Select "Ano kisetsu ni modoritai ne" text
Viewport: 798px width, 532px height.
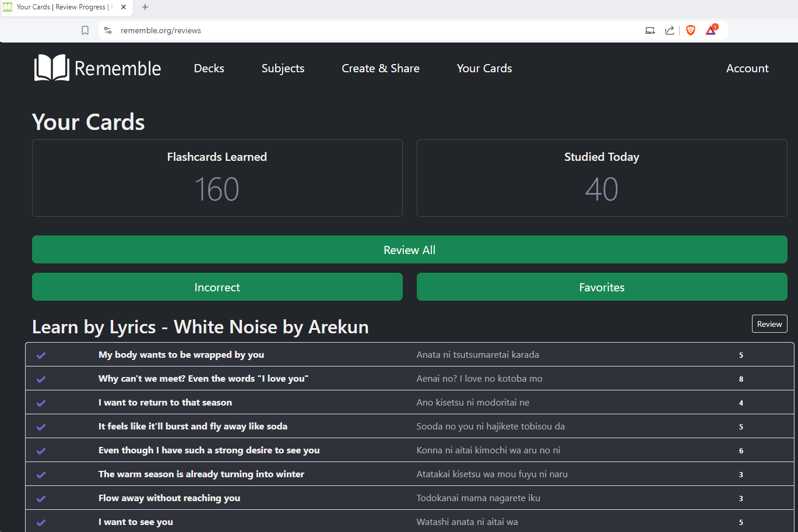pyautogui.click(x=473, y=402)
